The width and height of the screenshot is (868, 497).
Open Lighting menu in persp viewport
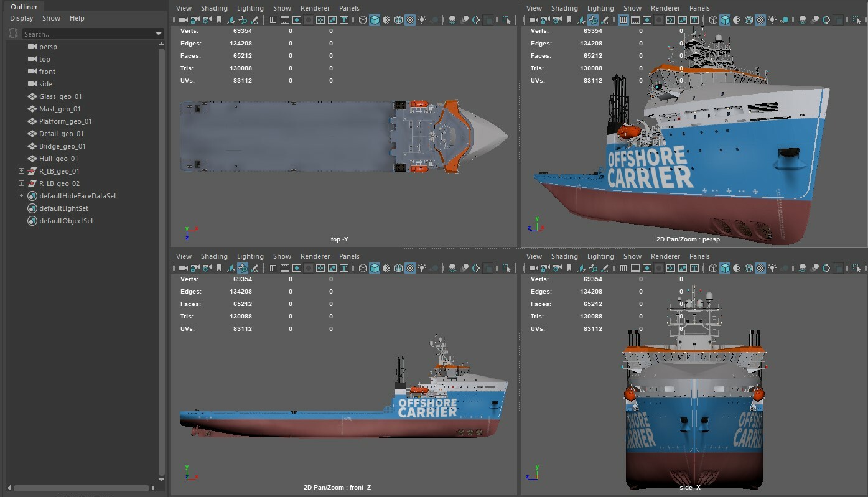tap(600, 8)
